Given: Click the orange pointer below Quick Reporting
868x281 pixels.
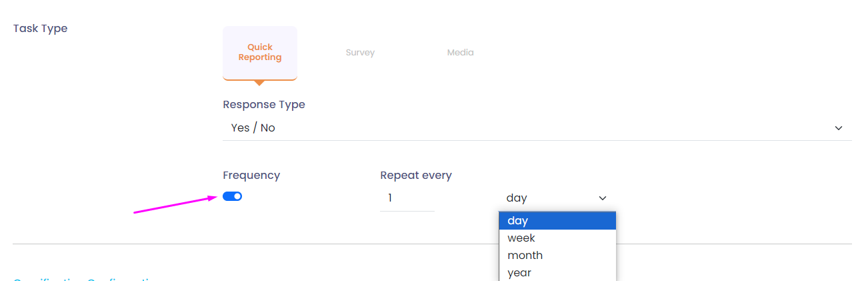Looking at the screenshot, I should pos(259,83).
